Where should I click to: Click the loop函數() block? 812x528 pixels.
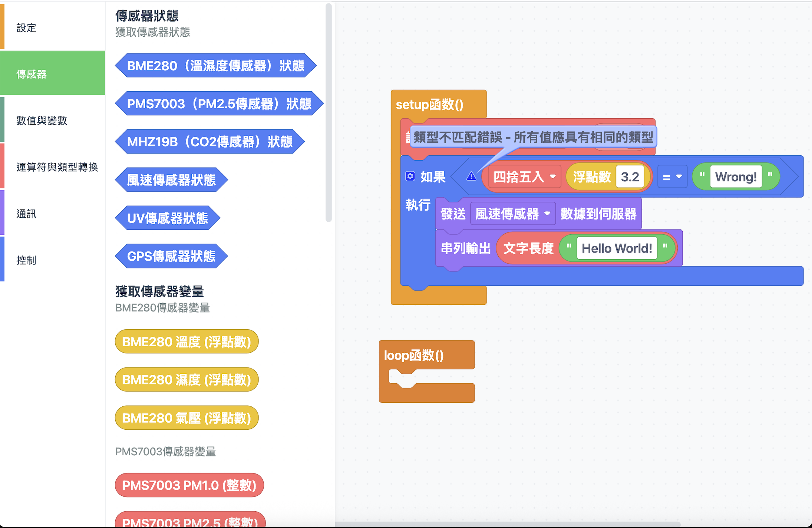pos(415,355)
